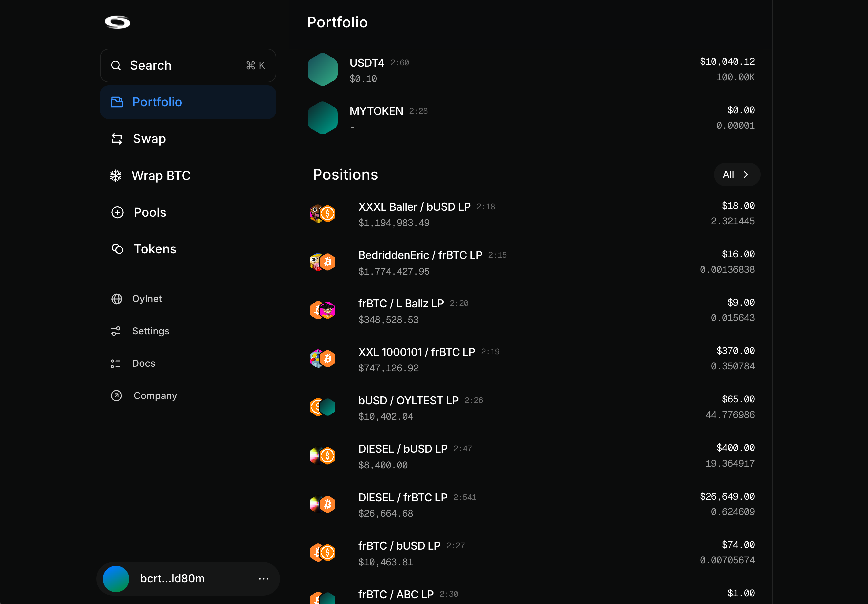Focus the Search input field

coord(188,65)
